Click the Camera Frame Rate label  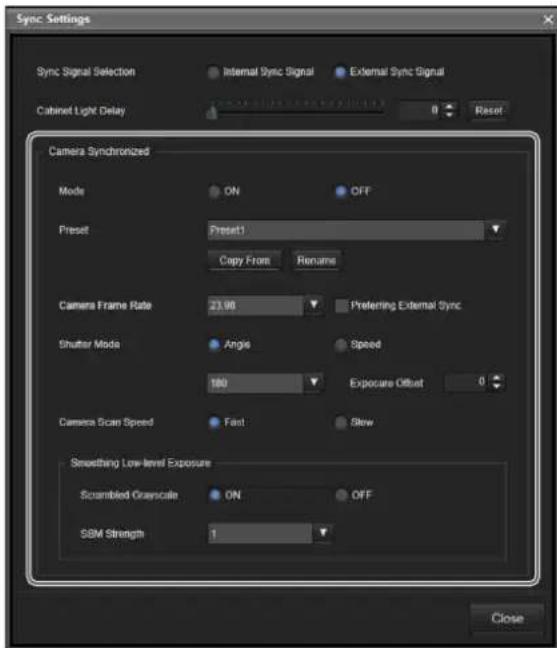[105, 305]
